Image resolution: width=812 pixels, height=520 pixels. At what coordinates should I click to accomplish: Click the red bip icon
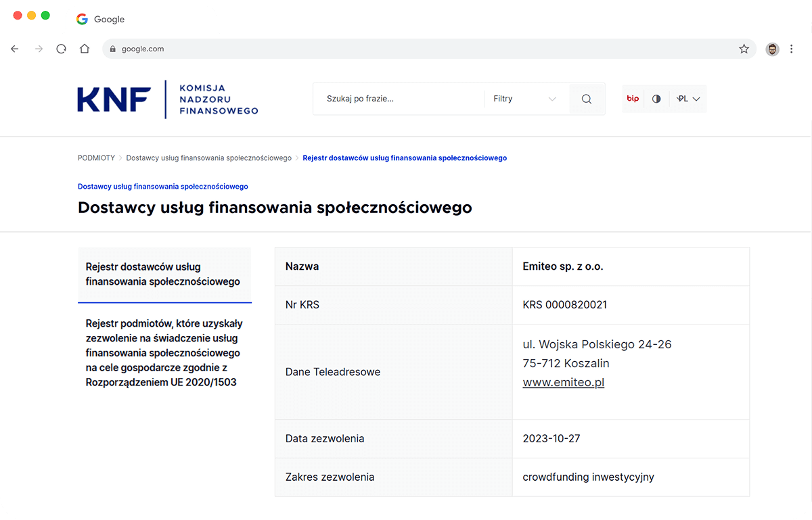click(632, 98)
